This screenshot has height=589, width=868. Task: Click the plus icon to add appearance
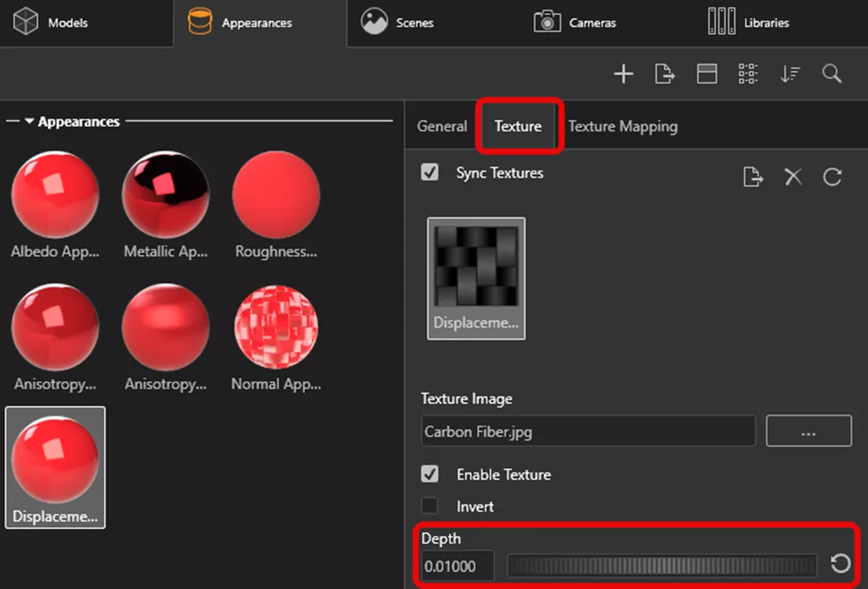point(624,74)
